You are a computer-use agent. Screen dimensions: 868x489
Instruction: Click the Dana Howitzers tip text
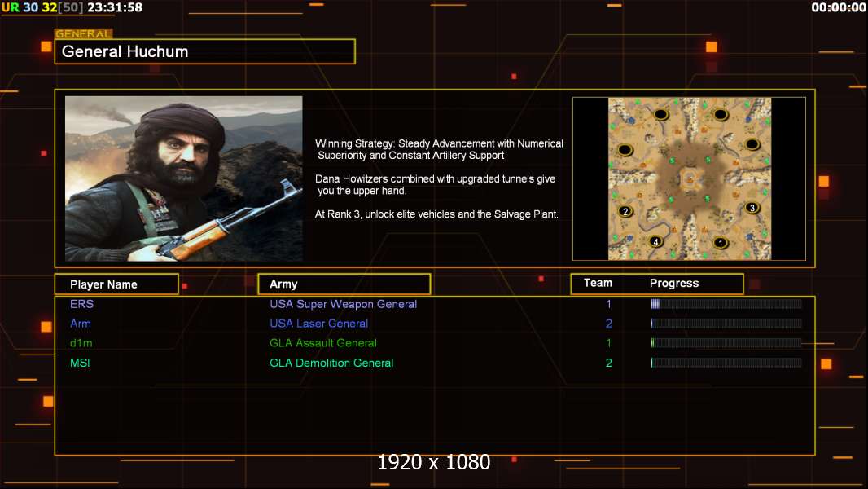(x=435, y=185)
